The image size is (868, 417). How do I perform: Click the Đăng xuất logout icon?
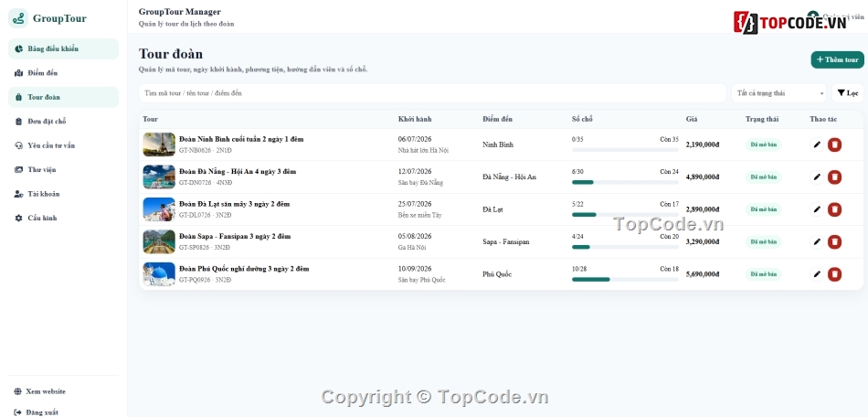[17, 412]
